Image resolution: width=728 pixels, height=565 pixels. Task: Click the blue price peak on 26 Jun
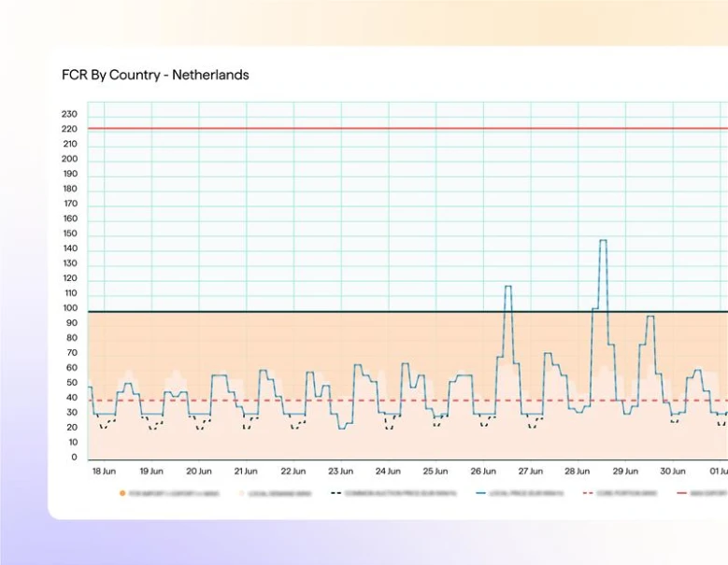point(508,286)
